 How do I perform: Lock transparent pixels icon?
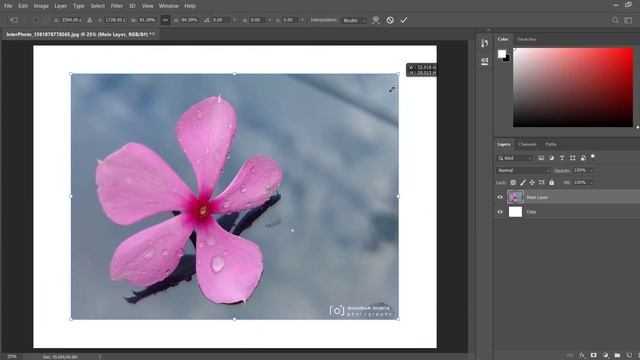[x=513, y=182]
